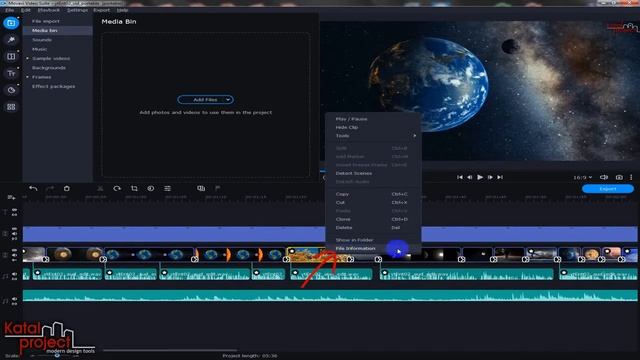Viewport: 640px width, 360px height.
Task: Open the Transitions panel icon
Action: tap(11, 56)
